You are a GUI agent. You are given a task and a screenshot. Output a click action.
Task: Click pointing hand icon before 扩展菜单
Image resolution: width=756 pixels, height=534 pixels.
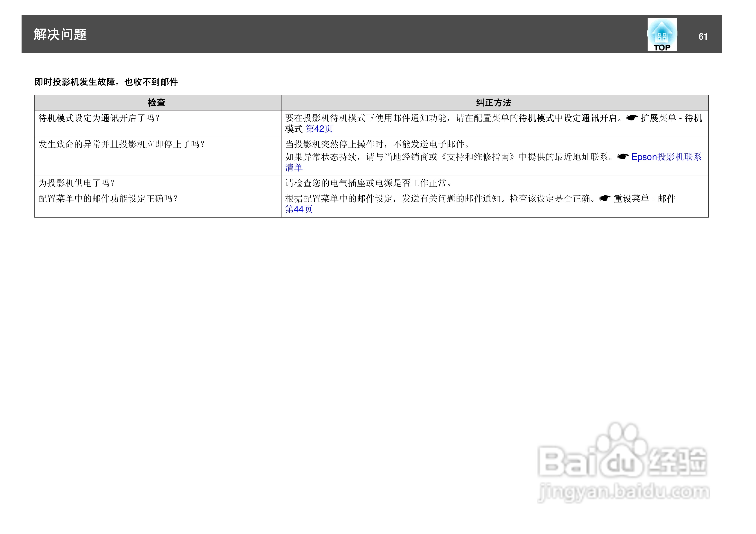click(x=632, y=118)
